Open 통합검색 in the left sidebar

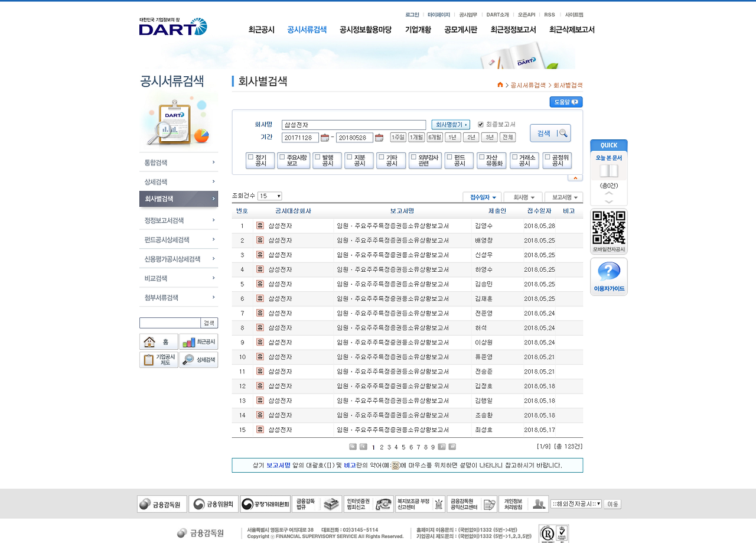179,162
